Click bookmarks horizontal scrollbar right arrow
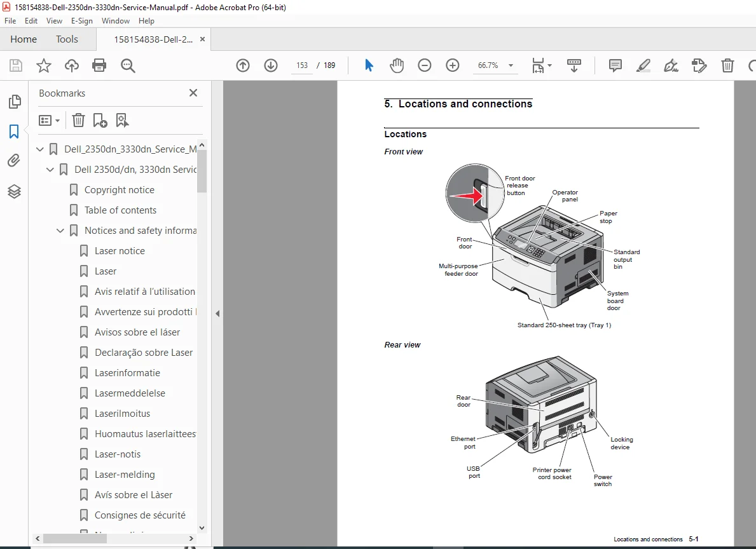 (191, 538)
